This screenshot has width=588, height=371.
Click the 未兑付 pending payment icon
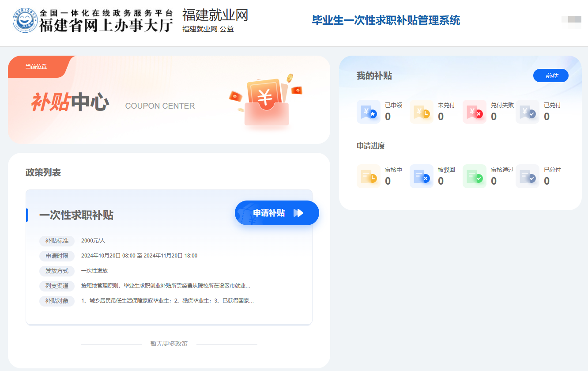click(x=421, y=112)
